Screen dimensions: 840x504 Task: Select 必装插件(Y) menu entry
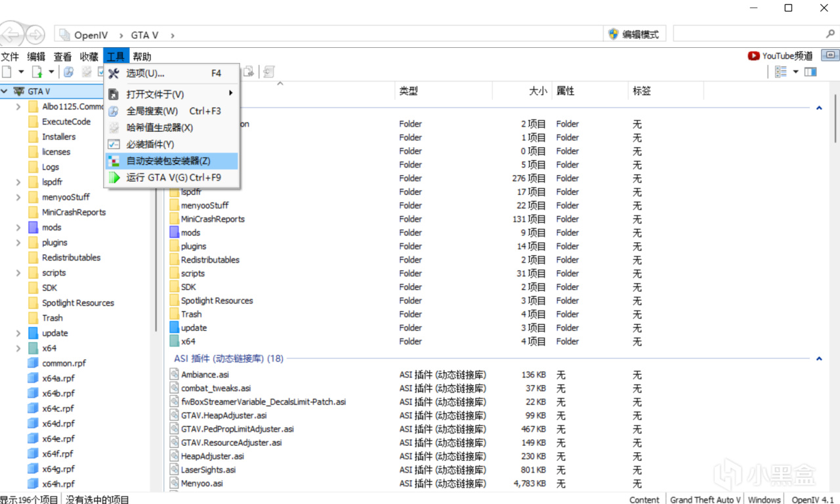[x=172, y=144]
